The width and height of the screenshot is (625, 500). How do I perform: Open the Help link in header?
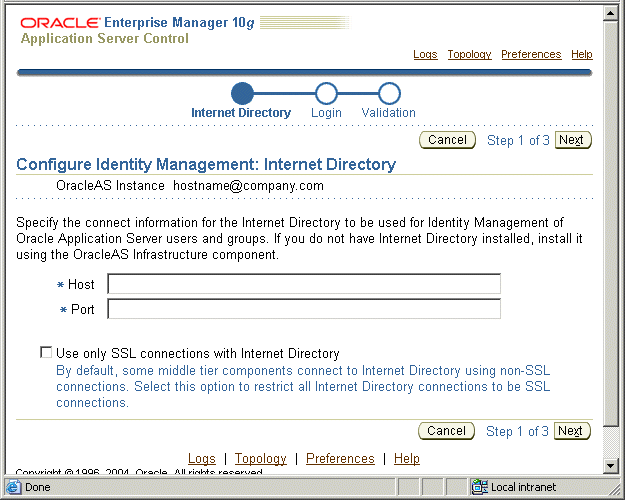[582, 54]
